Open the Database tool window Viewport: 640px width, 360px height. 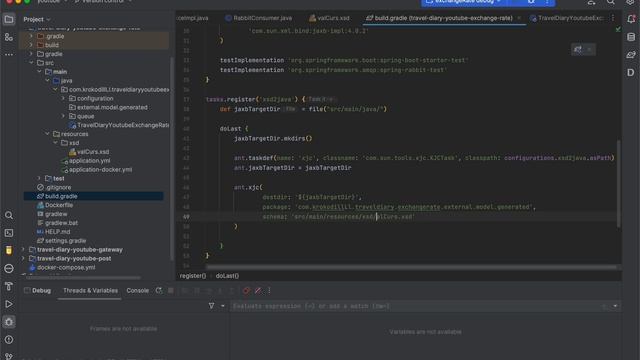click(x=631, y=37)
